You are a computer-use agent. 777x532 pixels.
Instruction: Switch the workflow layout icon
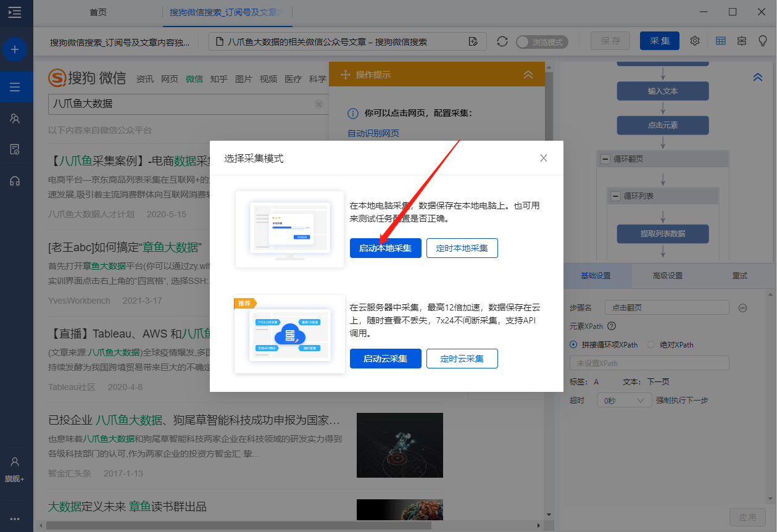click(742, 41)
